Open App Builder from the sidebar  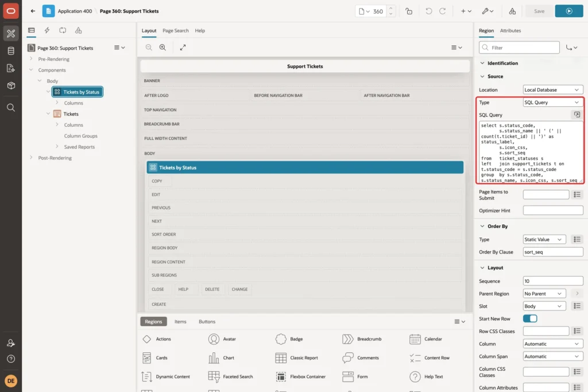point(11,33)
